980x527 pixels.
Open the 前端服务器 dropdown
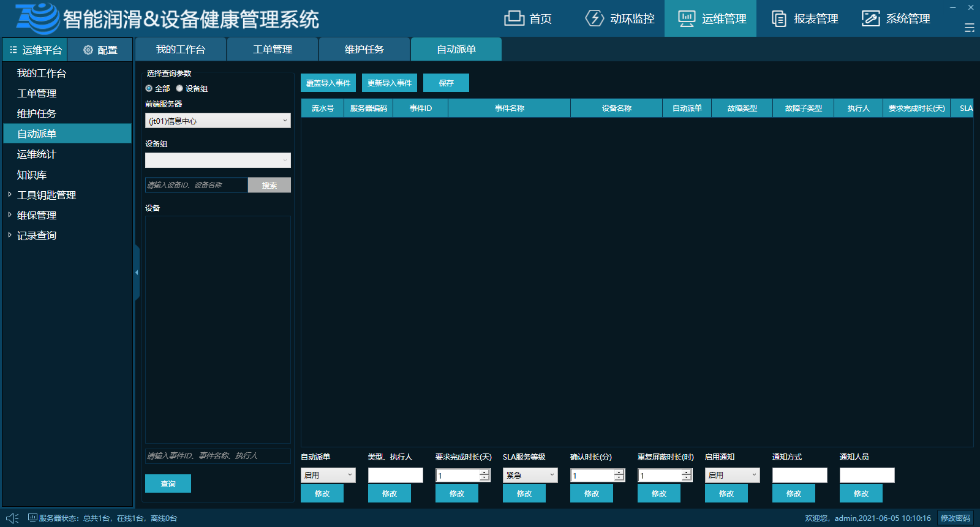click(217, 121)
